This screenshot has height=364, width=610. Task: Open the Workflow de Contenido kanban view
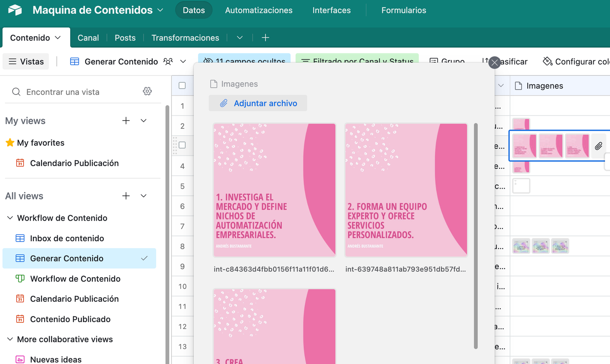click(75, 279)
